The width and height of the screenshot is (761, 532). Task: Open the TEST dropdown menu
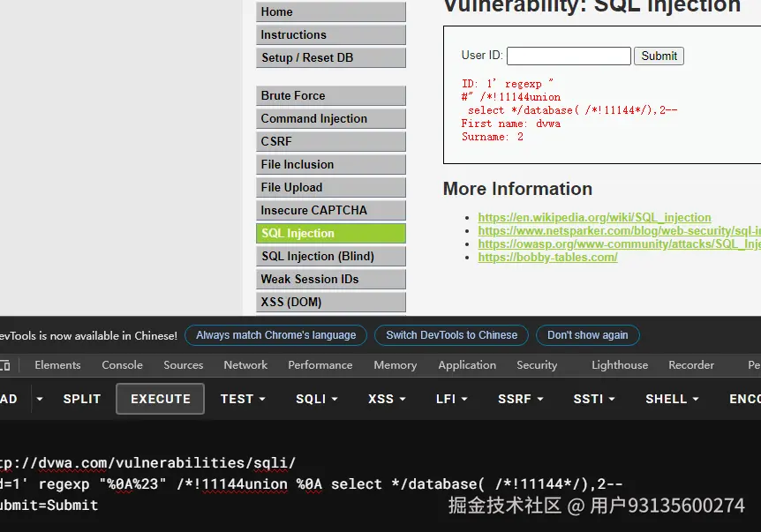[243, 399]
